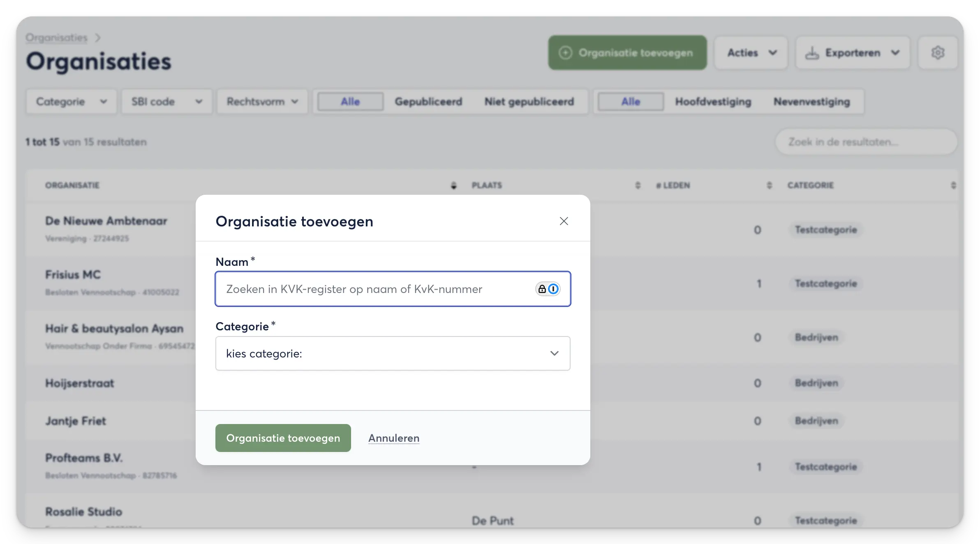Sort by the Organisatie column arrows
The height and width of the screenshot is (544, 980).
coord(453,185)
